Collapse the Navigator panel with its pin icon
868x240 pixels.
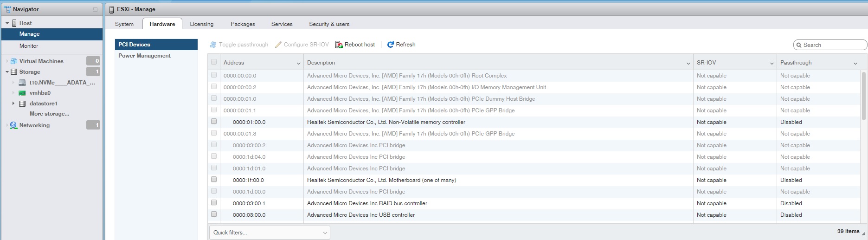point(95,9)
